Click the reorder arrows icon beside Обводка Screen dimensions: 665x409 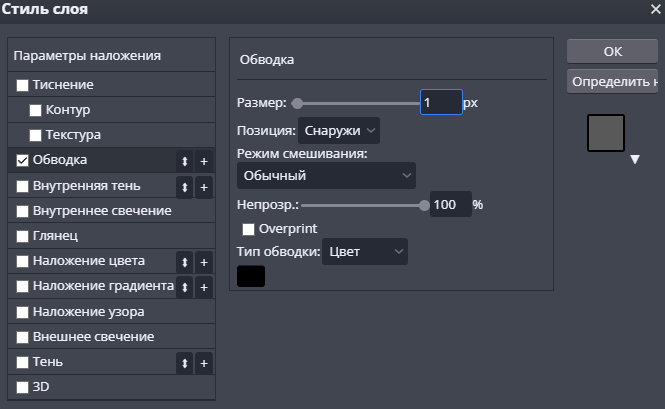[x=184, y=161]
